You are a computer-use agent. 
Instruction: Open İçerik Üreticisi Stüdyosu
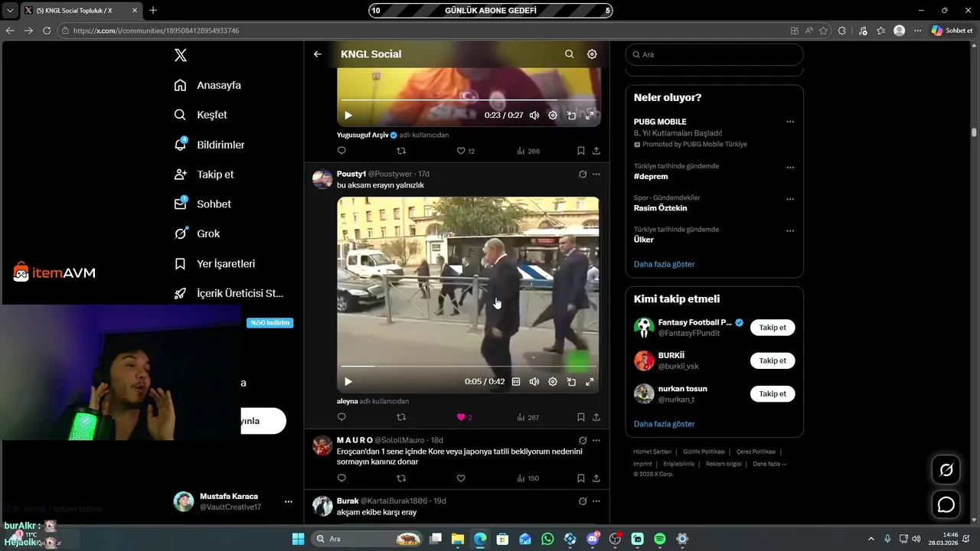[x=229, y=293]
